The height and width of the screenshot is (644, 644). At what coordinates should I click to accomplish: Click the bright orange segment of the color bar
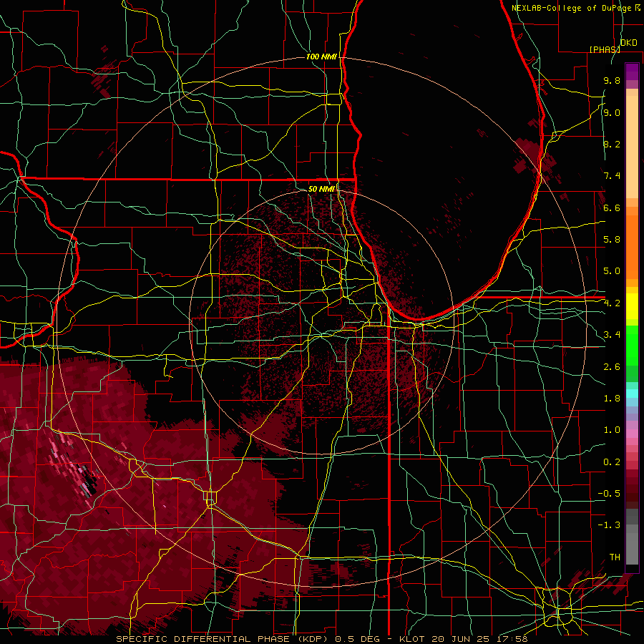(632, 246)
